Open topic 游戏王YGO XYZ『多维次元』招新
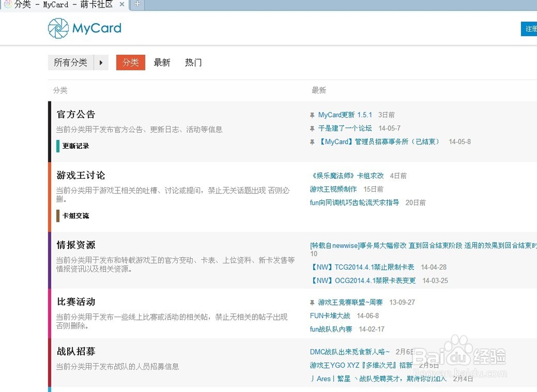 click(361, 365)
